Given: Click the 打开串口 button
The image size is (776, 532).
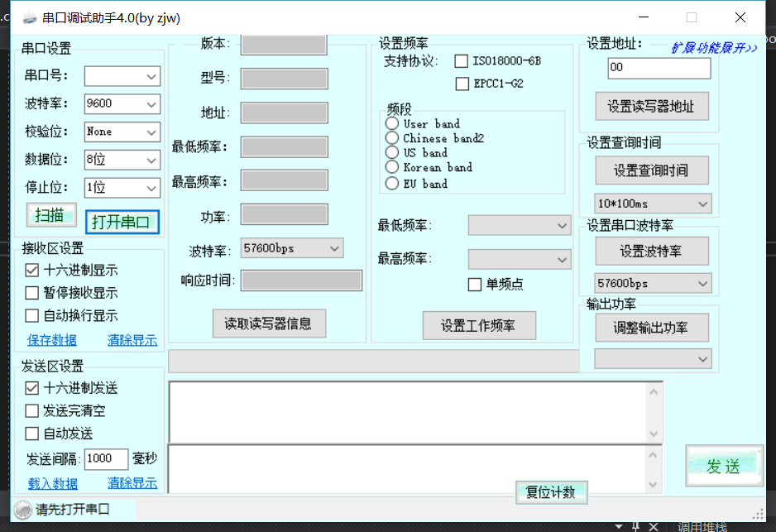Looking at the screenshot, I should pyautogui.click(x=122, y=222).
